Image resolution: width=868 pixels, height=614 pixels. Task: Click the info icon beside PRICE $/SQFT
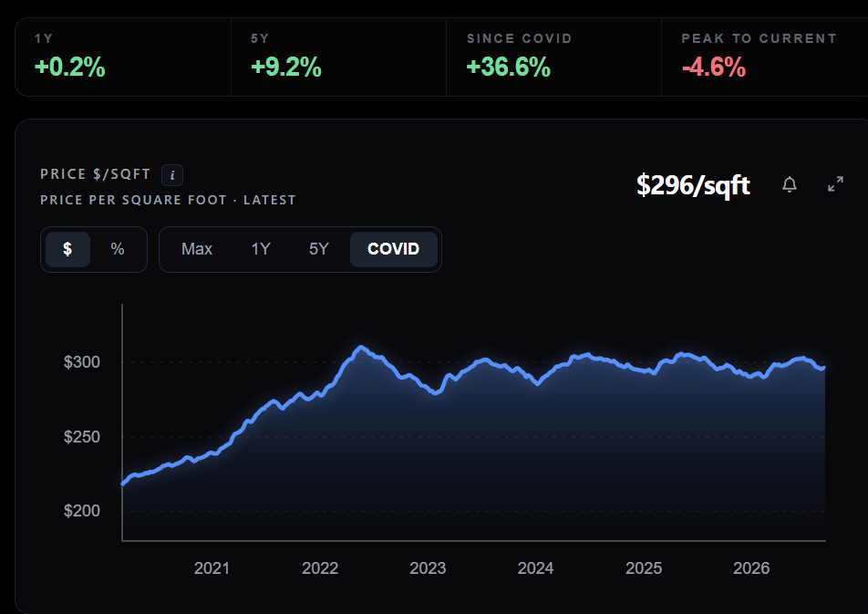172,175
